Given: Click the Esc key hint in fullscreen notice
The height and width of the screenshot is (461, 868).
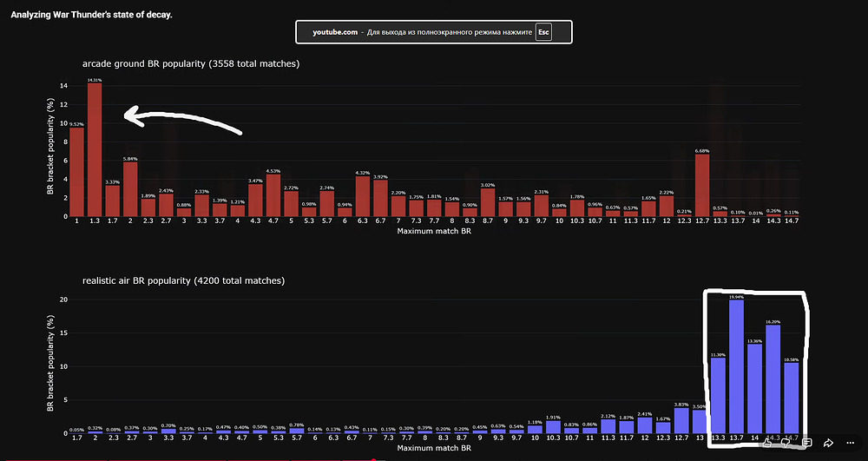Looking at the screenshot, I should point(543,32).
